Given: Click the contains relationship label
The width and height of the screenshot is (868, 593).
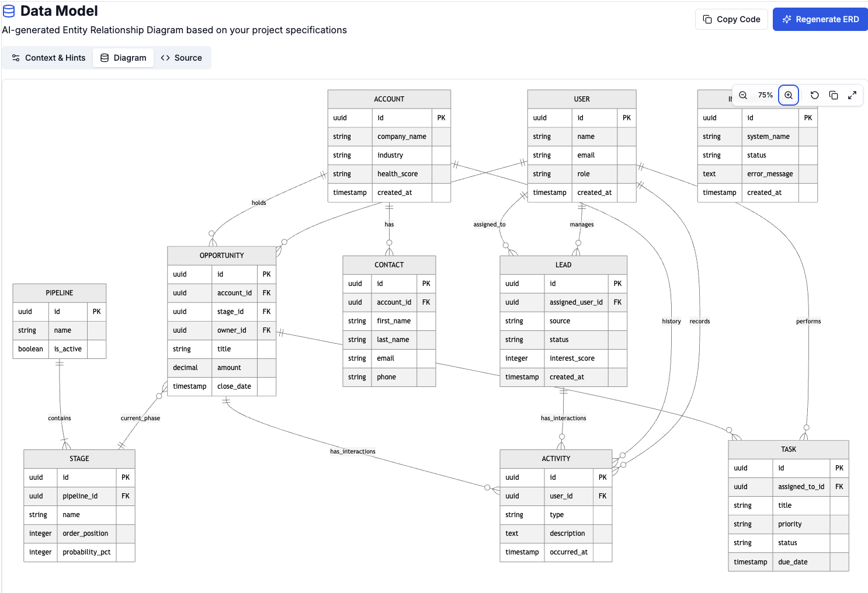Looking at the screenshot, I should (x=60, y=418).
